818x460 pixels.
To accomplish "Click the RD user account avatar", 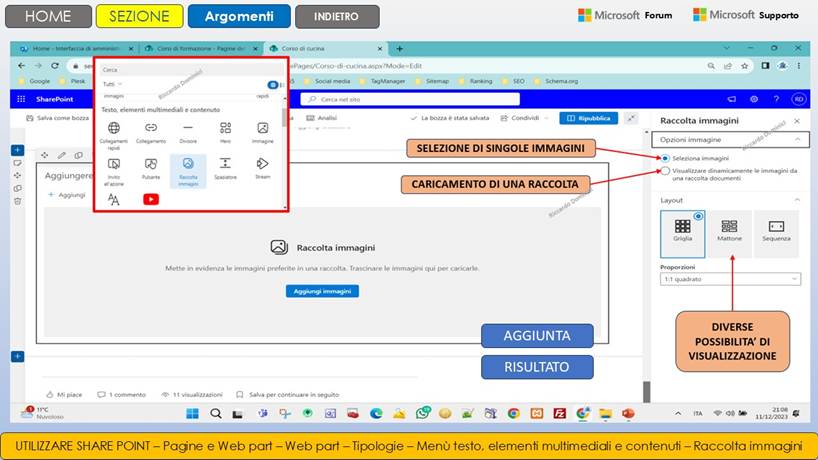I will pyautogui.click(x=798, y=99).
